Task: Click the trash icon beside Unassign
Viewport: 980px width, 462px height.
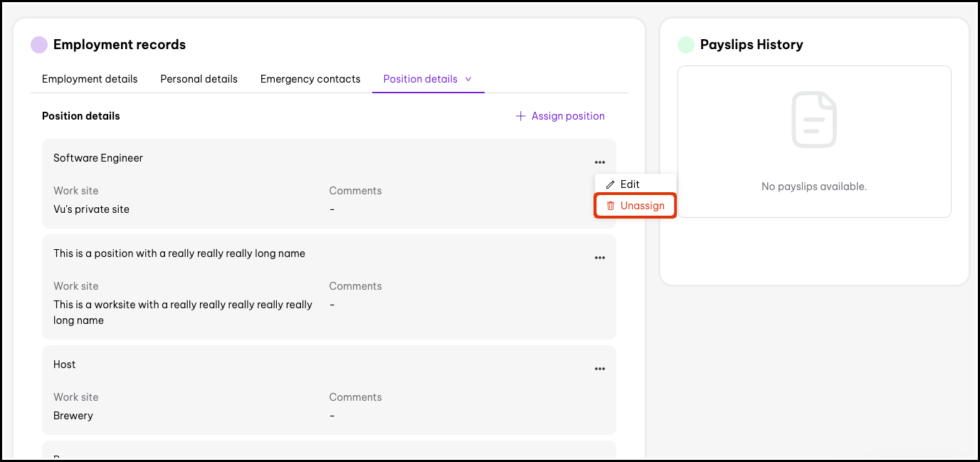Action: click(610, 206)
